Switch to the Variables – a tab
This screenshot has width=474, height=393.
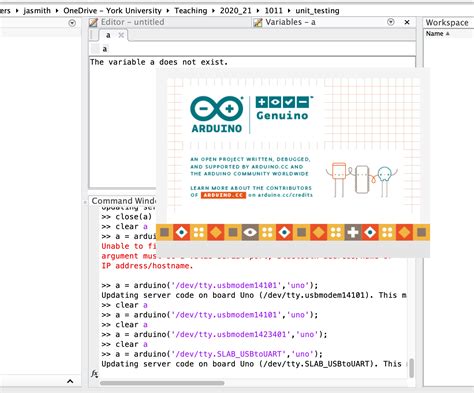290,22
